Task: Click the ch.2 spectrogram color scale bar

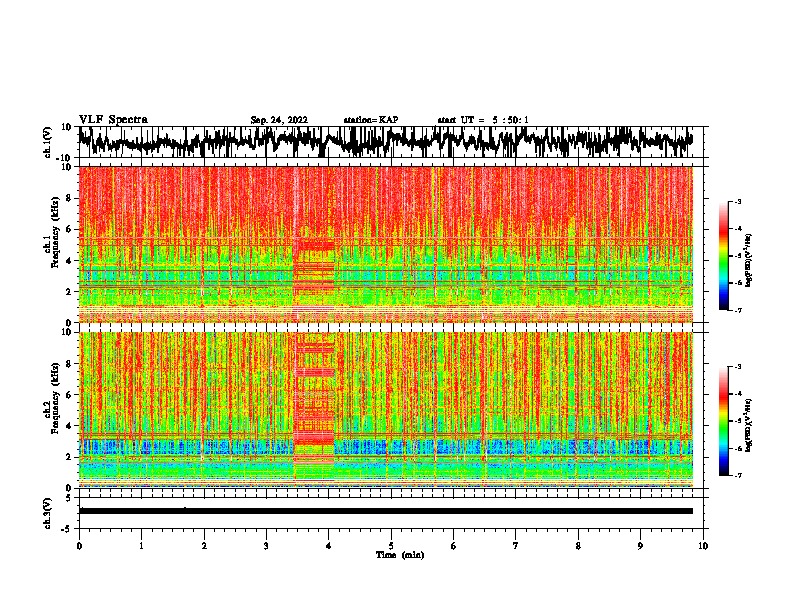Action: tap(723, 421)
